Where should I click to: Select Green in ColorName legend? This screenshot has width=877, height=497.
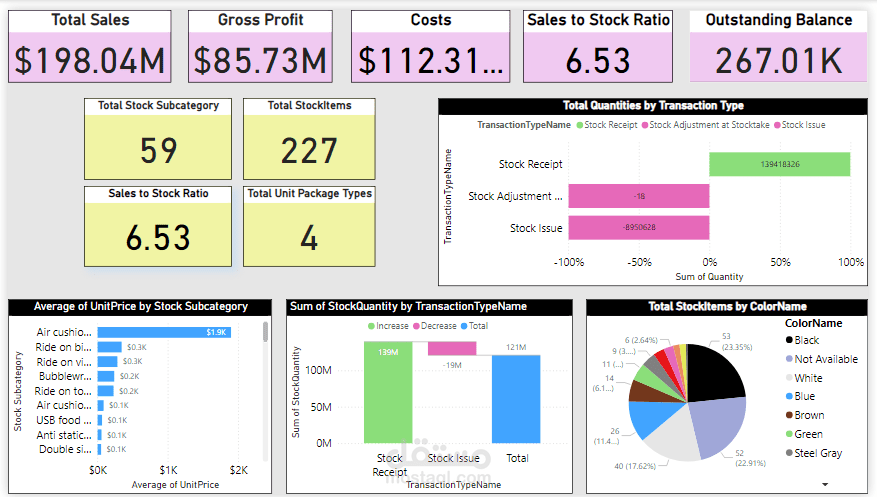804,434
